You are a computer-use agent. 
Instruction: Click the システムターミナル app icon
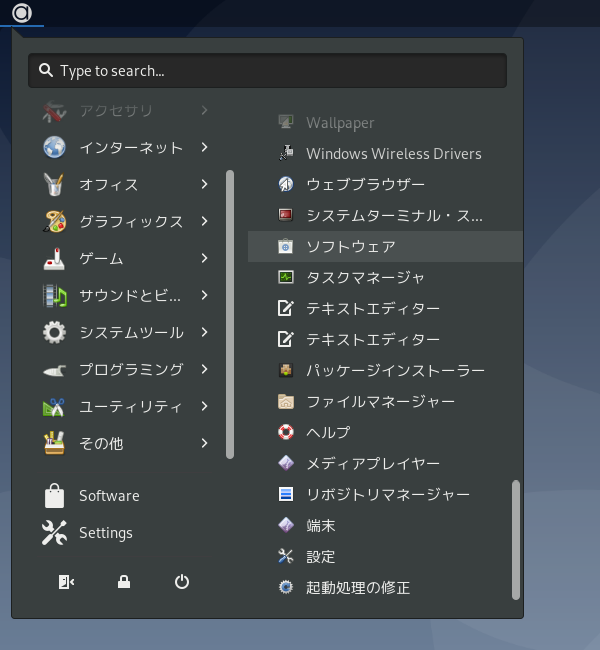286,215
